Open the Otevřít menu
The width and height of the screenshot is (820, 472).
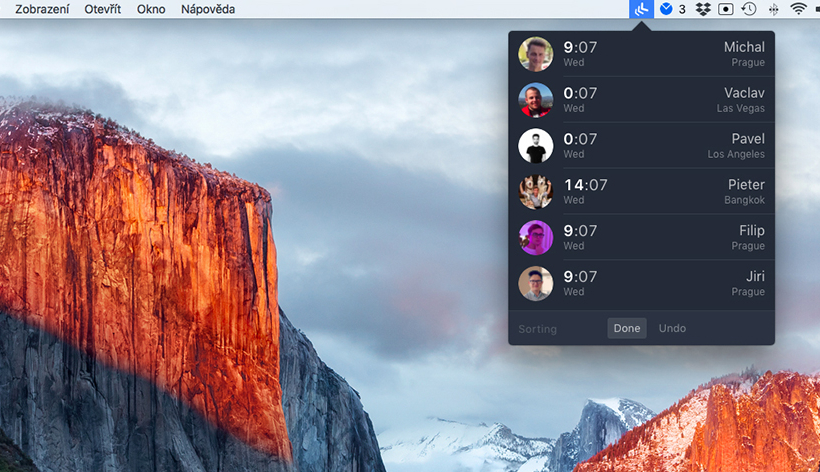point(103,9)
